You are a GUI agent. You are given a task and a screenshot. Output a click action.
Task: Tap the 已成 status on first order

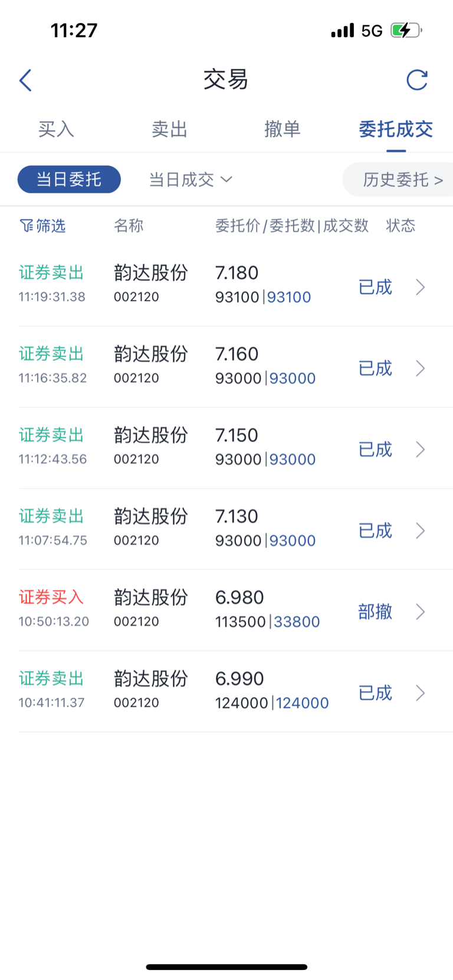[375, 287]
